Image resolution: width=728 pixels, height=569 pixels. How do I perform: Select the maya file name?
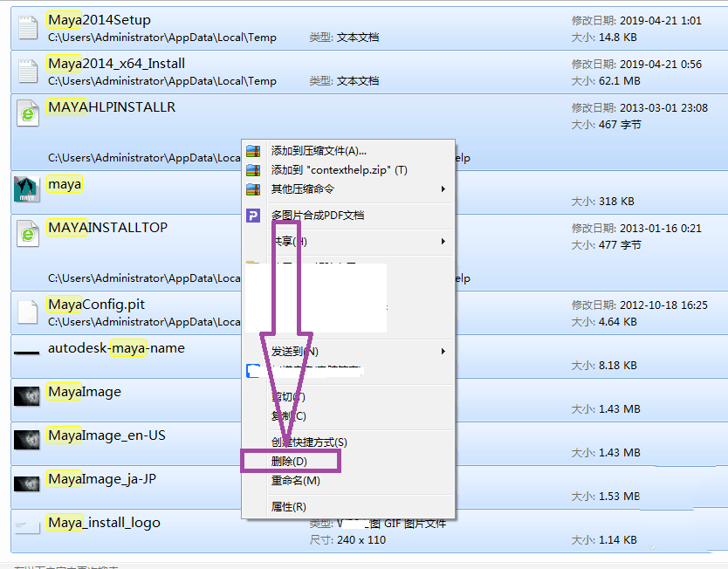(65, 184)
